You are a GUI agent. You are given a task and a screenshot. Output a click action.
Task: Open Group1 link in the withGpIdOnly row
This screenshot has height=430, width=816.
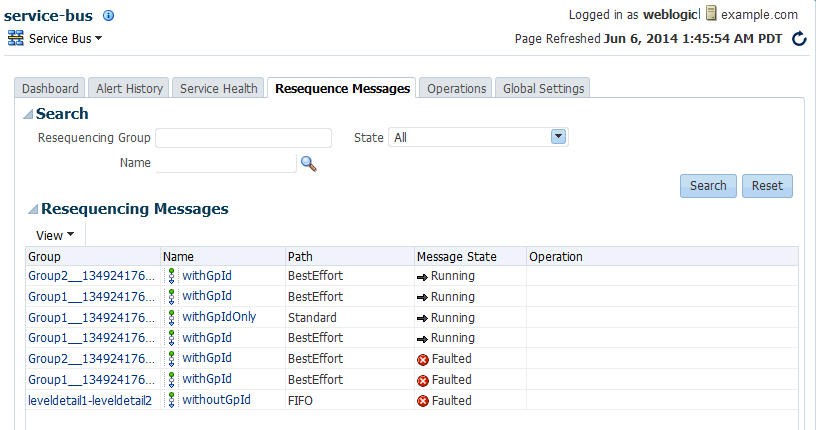(x=91, y=318)
